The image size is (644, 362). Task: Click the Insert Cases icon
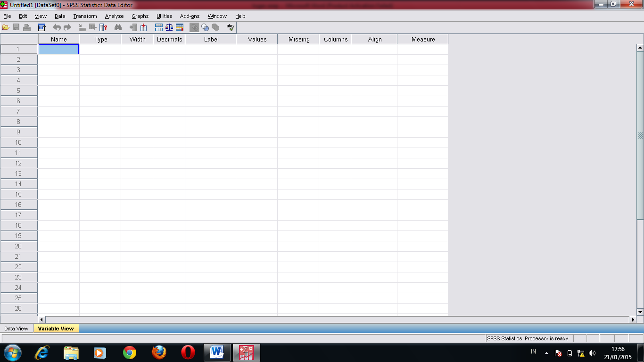(133, 27)
